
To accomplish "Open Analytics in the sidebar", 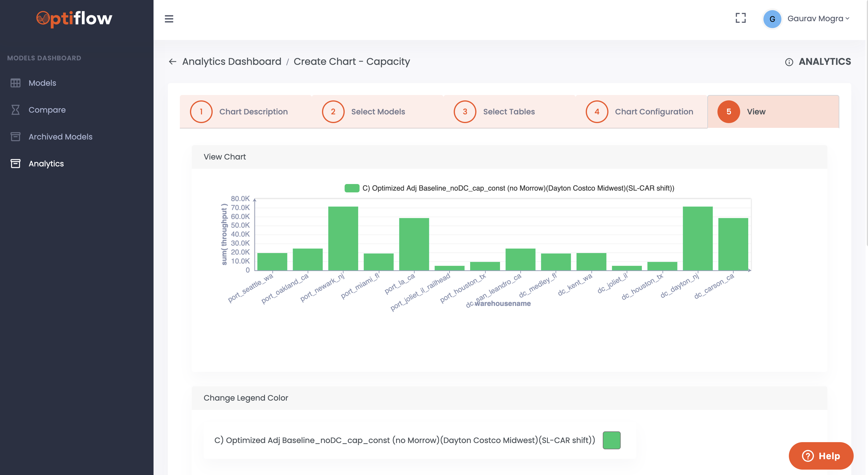I will [x=46, y=163].
